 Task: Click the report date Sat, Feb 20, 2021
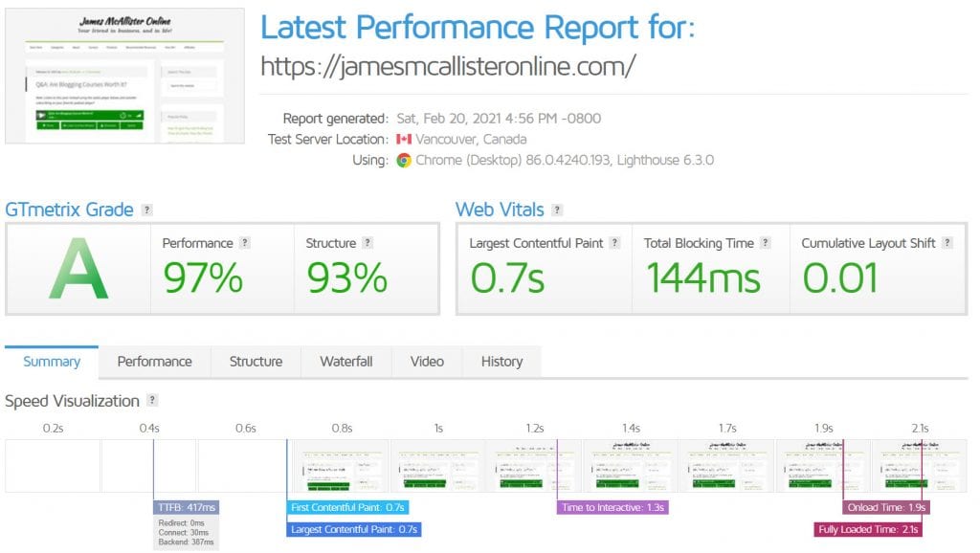499,119
